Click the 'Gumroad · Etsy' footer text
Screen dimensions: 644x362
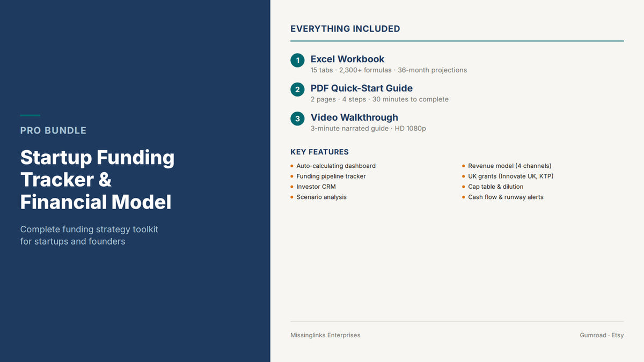[602, 335]
